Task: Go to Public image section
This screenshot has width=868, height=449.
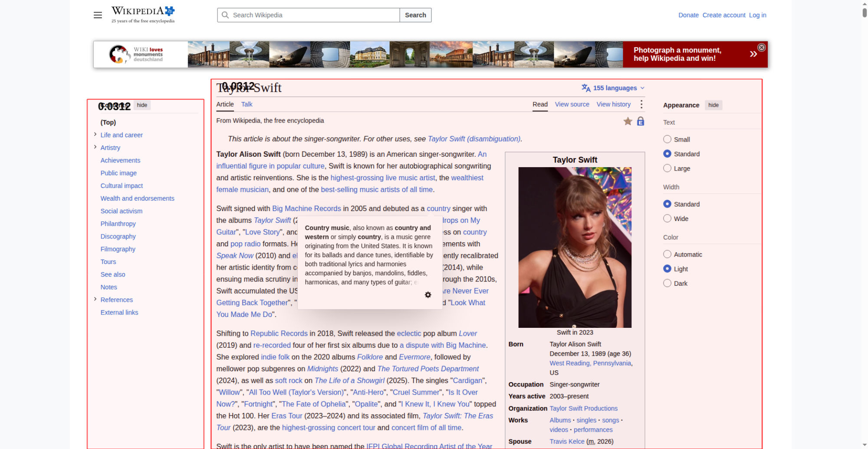Action: click(118, 173)
